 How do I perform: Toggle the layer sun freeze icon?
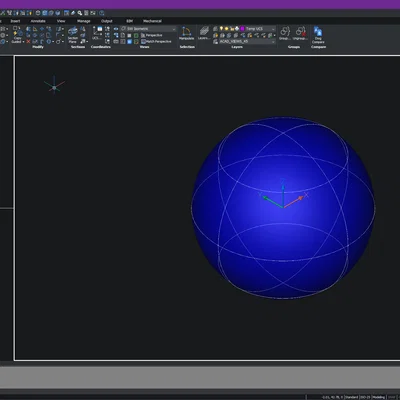[226, 29]
